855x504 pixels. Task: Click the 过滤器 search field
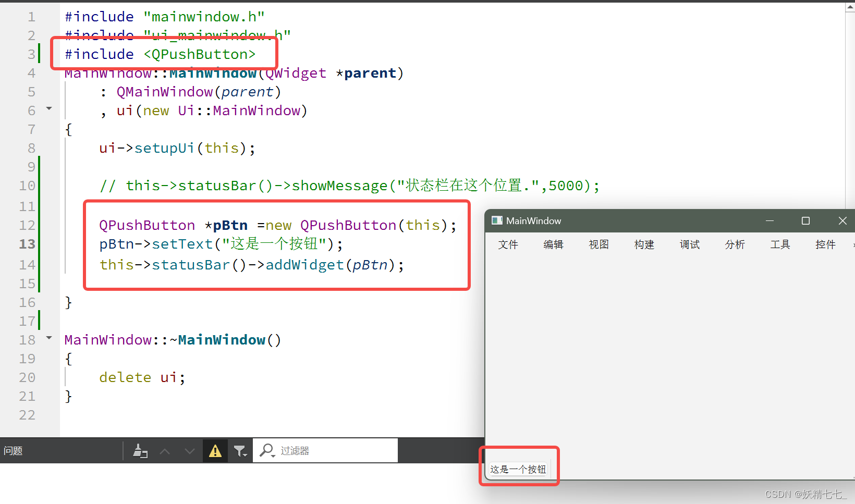point(325,450)
